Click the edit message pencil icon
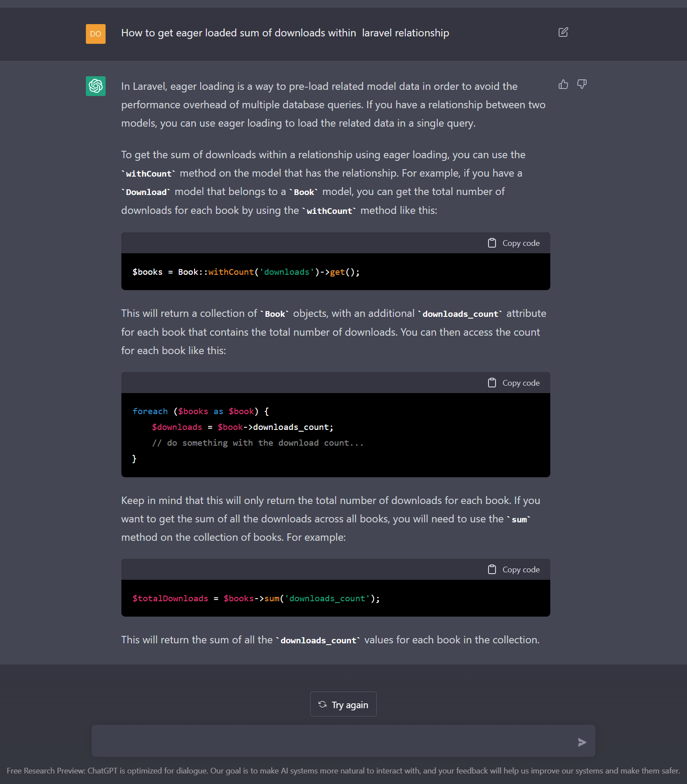 coord(563,32)
